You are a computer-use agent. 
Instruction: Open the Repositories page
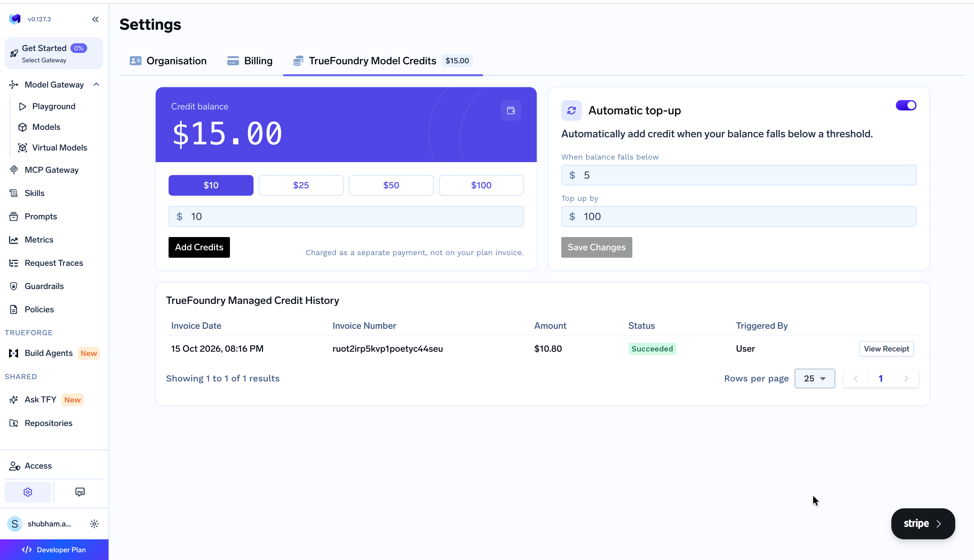[x=48, y=423]
